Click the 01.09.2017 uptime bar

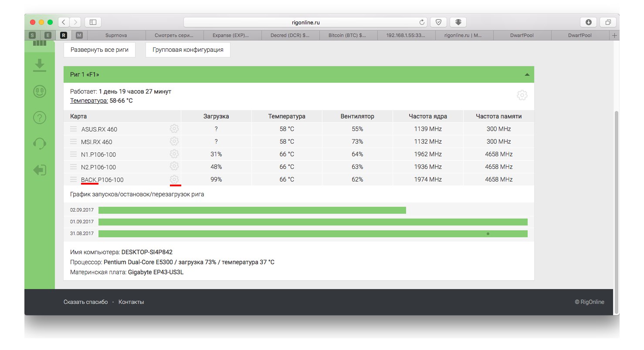tap(313, 222)
